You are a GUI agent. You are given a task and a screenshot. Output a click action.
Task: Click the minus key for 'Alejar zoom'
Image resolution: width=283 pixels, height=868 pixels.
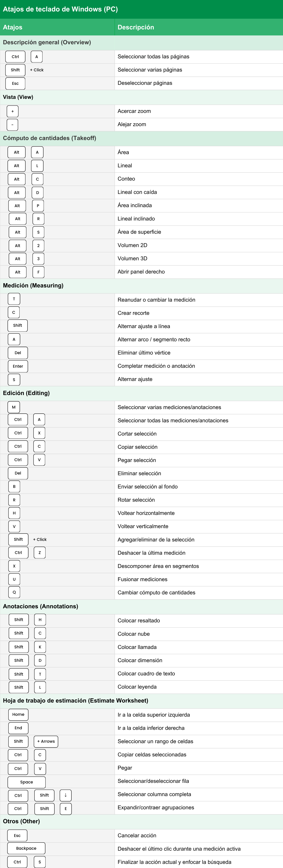point(12,125)
